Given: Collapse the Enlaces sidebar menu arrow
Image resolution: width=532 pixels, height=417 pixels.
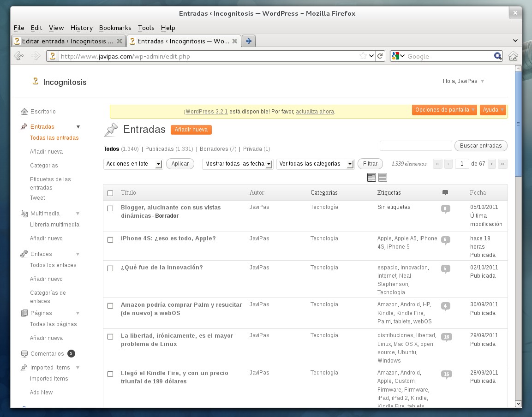Looking at the screenshot, I should click(78, 254).
